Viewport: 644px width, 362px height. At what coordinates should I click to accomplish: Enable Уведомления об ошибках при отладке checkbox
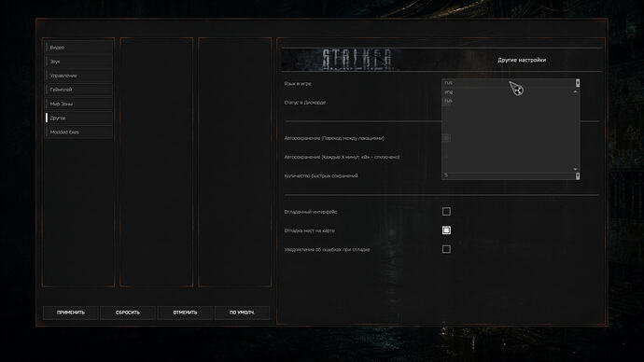[446, 249]
